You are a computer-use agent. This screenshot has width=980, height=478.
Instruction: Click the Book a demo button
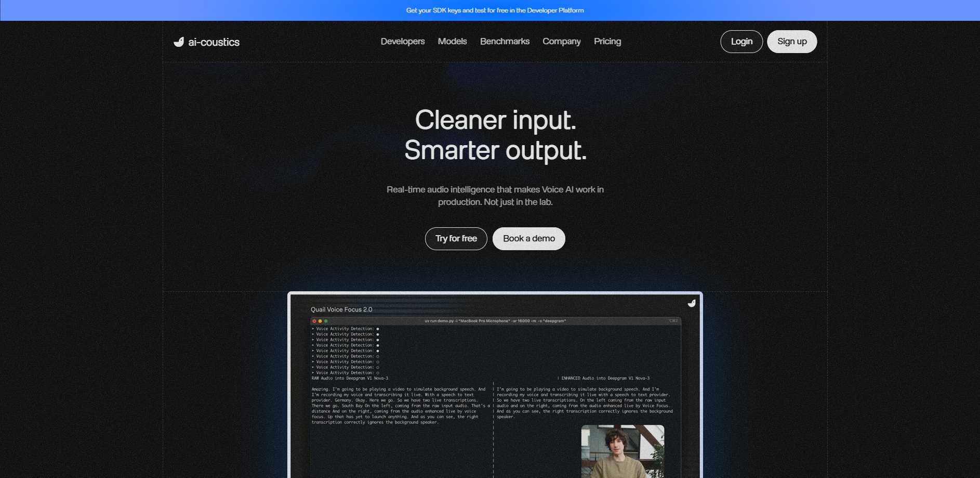click(x=529, y=239)
